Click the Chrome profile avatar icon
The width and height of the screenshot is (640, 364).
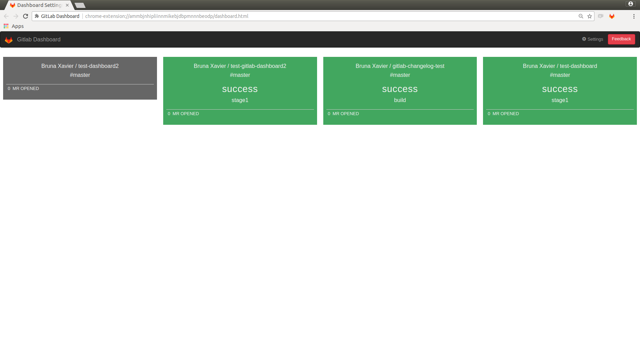click(631, 4)
